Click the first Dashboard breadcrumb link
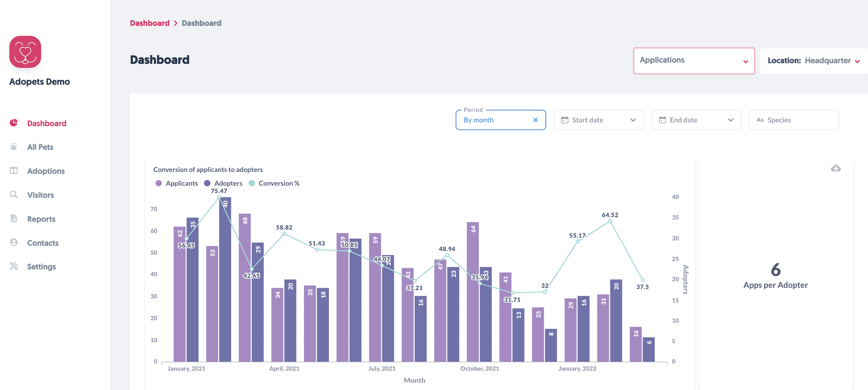The width and height of the screenshot is (868, 390). pos(150,23)
